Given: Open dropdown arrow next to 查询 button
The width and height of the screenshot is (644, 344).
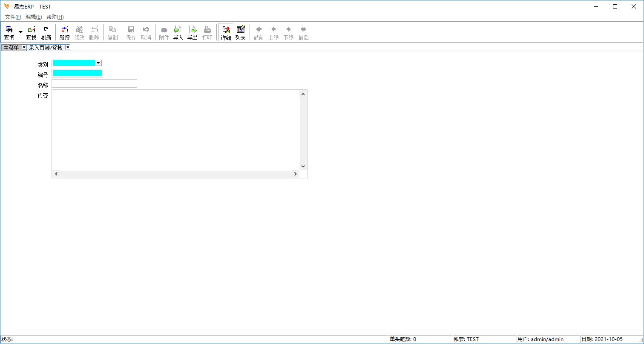Looking at the screenshot, I should tap(20, 32).
